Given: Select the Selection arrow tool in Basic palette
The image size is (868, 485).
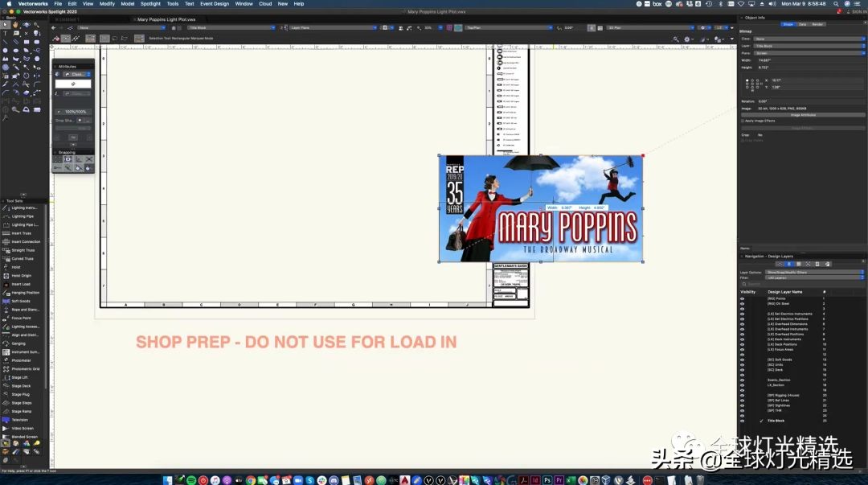Looking at the screenshot, I should [x=6, y=25].
